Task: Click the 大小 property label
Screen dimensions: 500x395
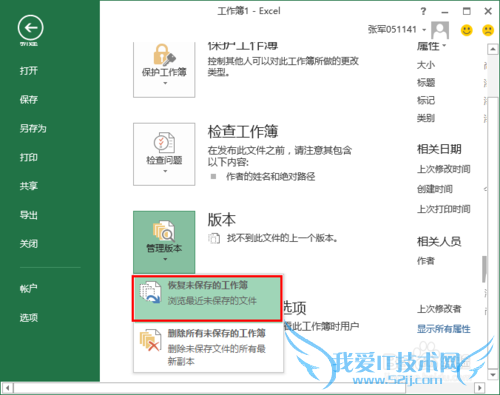Action: pyautogui.click(x=426, y=65)
